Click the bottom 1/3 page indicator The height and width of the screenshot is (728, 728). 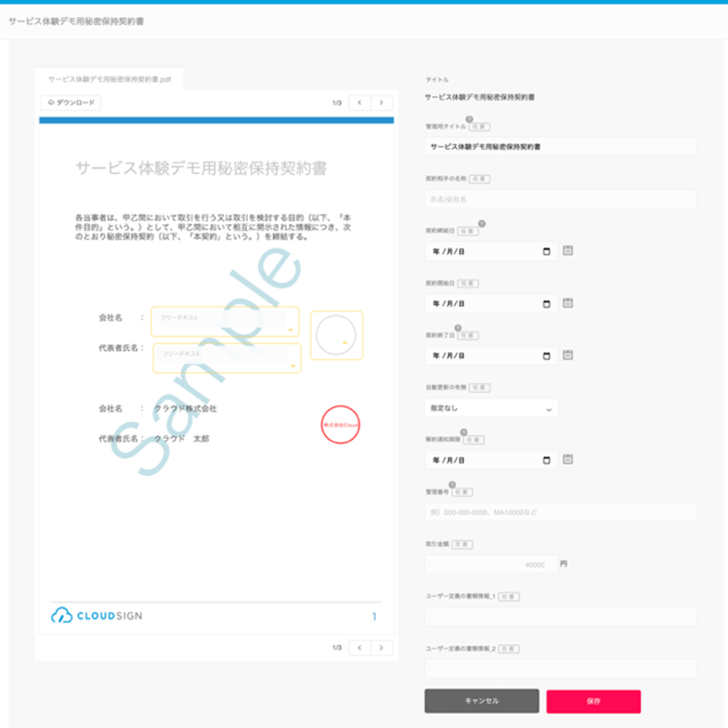pyautogui.click(x=337, y=647)
